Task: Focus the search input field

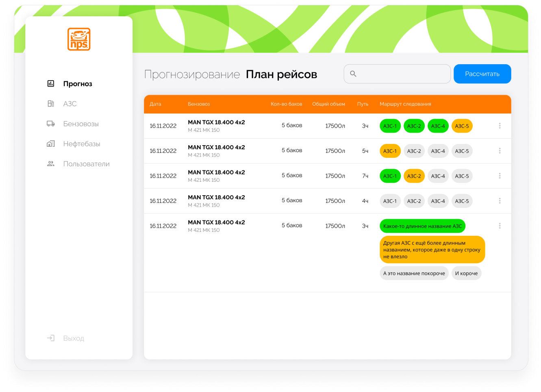Action: point(402,74)
